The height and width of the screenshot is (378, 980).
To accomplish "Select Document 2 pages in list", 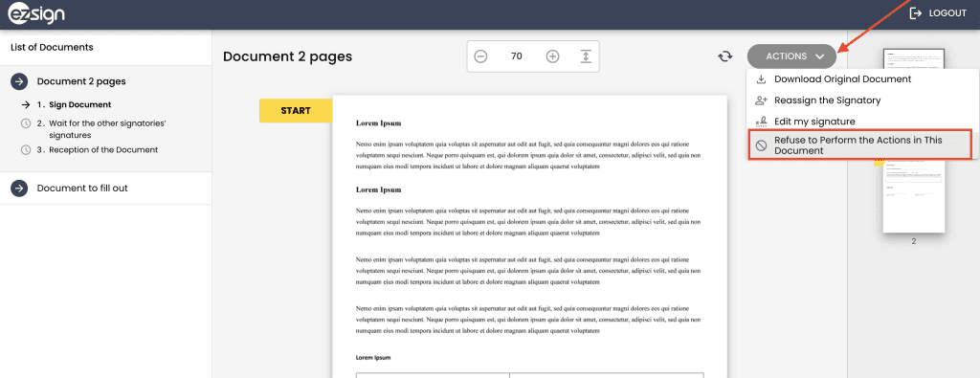I will [81, 81].
